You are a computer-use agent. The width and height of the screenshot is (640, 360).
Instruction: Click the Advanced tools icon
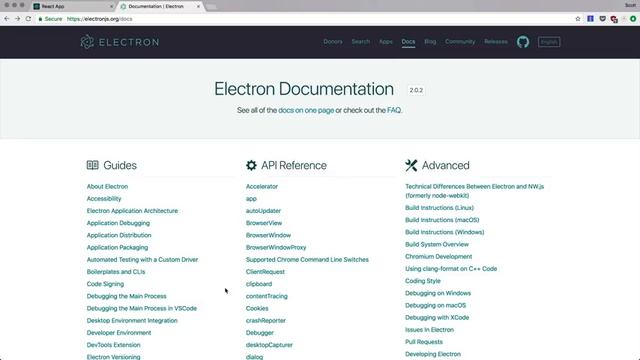point(411,165)
